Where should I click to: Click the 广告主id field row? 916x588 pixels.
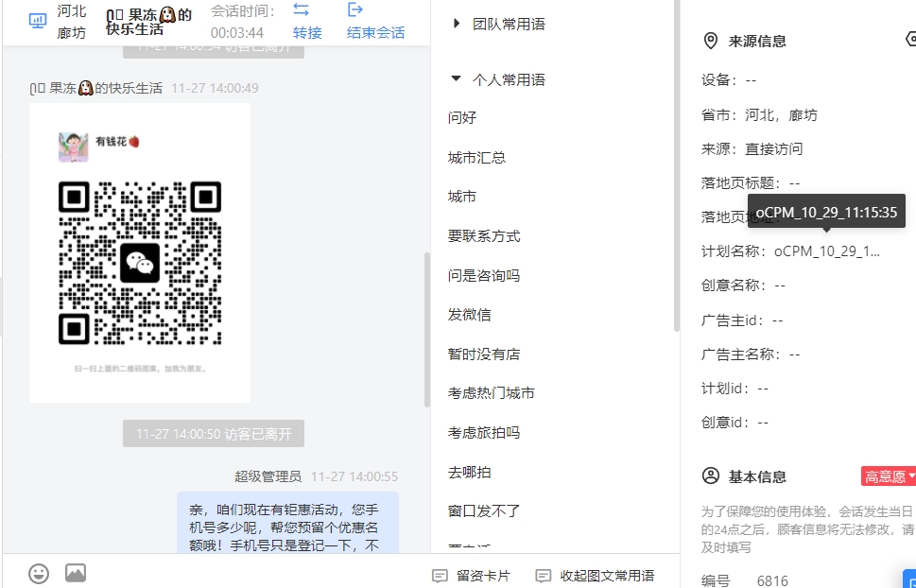[x=742, y=320]
